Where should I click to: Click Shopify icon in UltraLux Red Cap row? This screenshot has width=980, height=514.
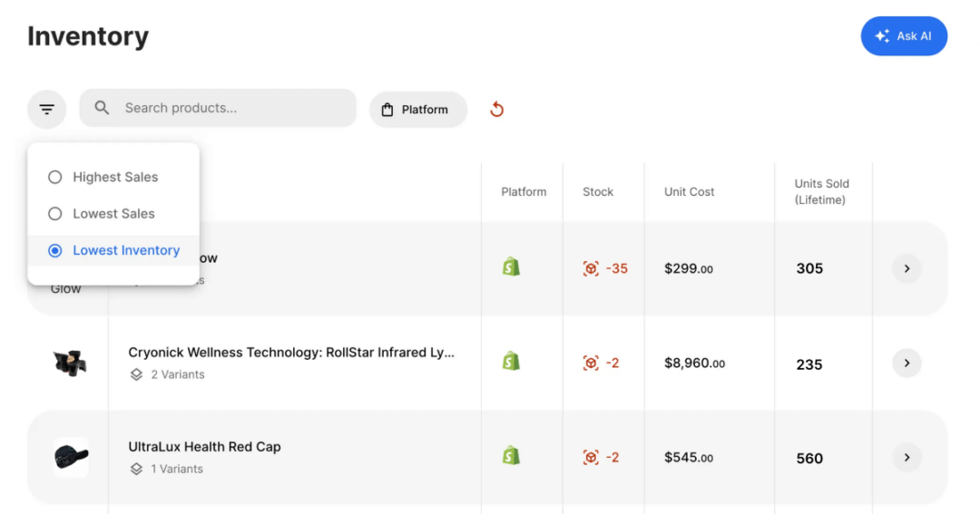[x=511, y=456]
